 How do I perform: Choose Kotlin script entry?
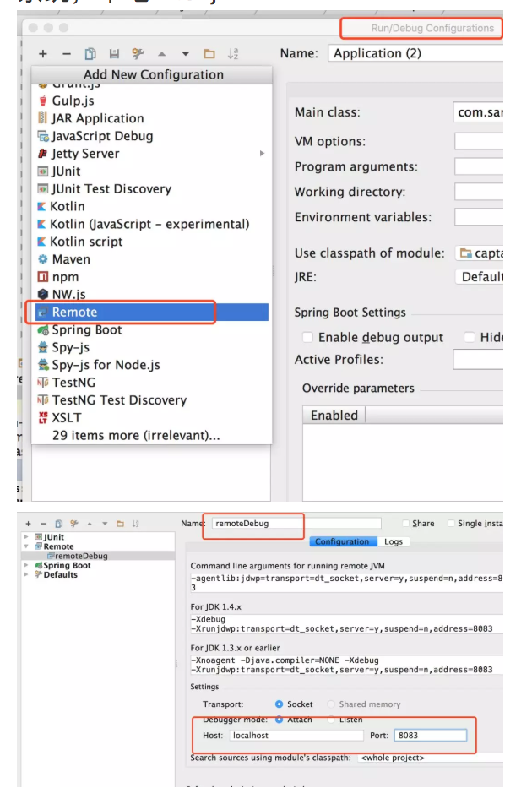click(x=152, y=242)
